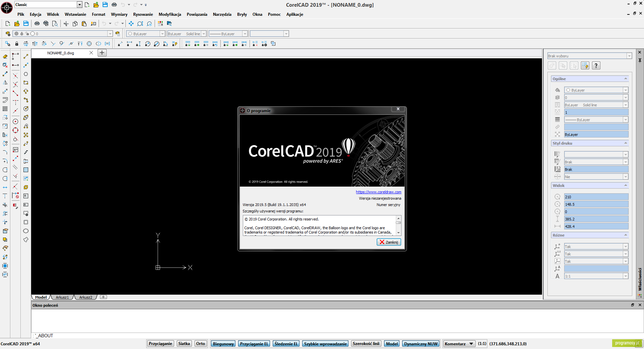
Task: Select the Pattern array grid tool
Action: [x=5, y=109]
